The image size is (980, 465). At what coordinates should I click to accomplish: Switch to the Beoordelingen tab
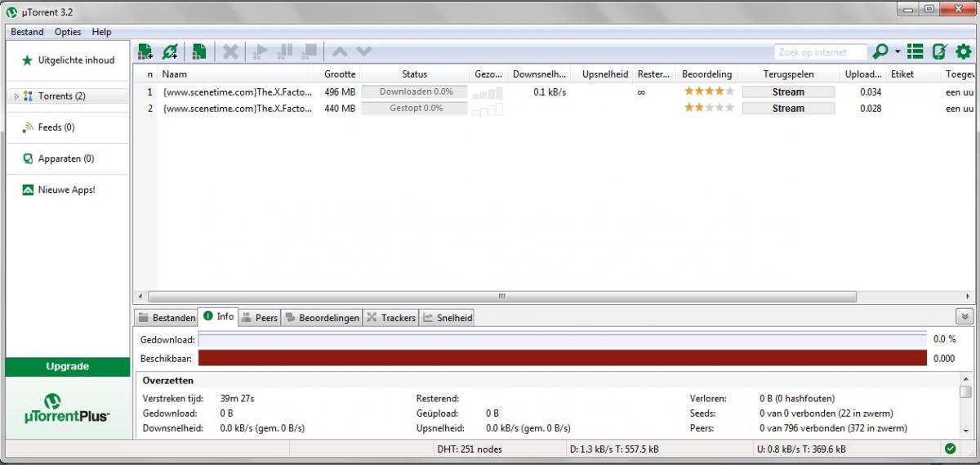pyautogui.click(x=322, y=318)
